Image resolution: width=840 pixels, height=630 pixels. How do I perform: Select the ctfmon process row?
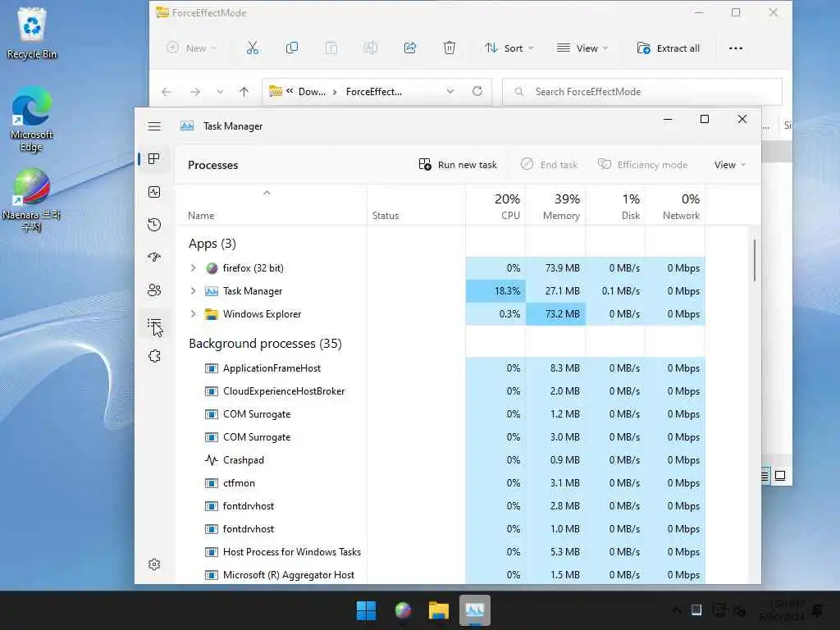[441, 483]
